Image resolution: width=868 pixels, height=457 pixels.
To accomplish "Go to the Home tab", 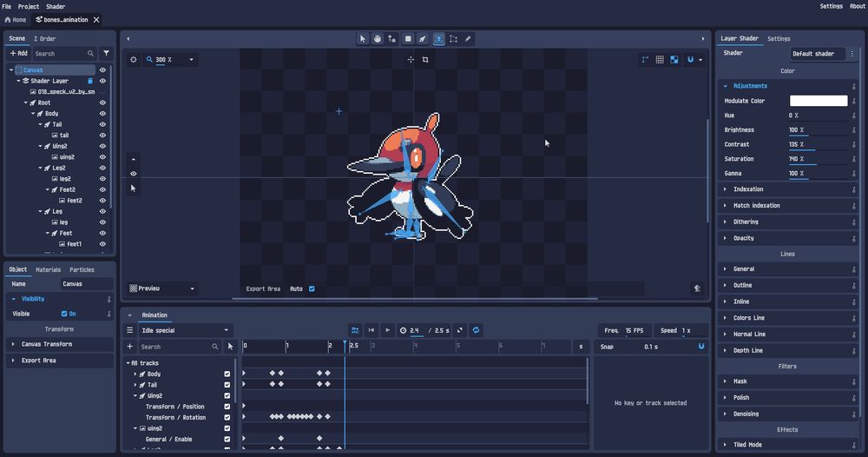I will [16, 19].
